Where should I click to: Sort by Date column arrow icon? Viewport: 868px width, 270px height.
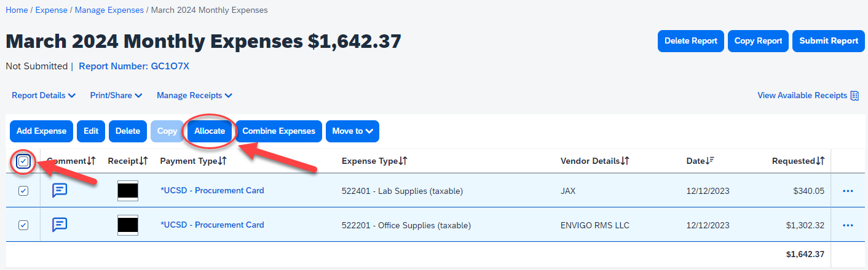click(x=711, y=161)
